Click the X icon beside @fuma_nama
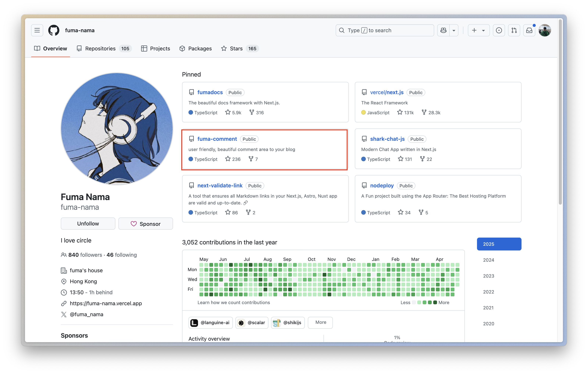The image size is (588, 374). pos(64,314)
